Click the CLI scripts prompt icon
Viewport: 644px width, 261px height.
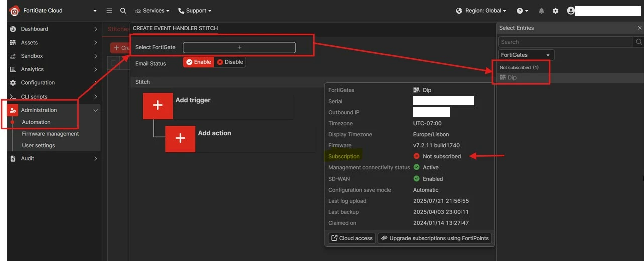click(x=13, y=97)
